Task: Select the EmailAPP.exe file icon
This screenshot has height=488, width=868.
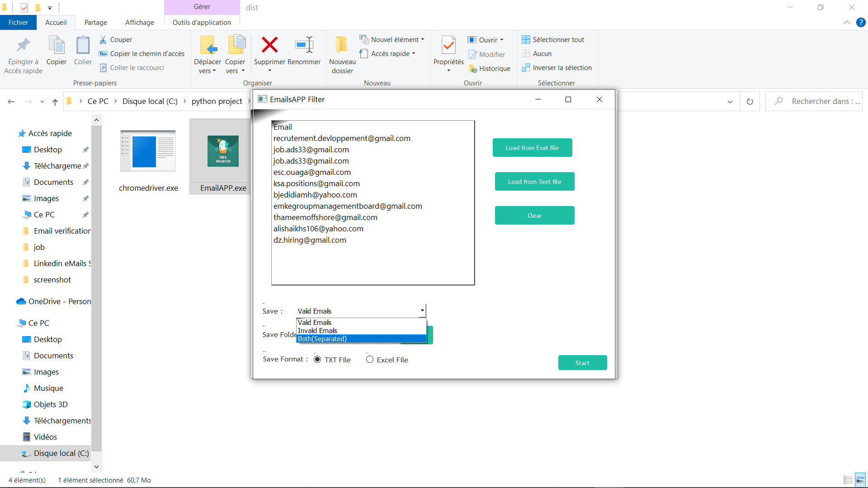Action: (x=223, y=151)
